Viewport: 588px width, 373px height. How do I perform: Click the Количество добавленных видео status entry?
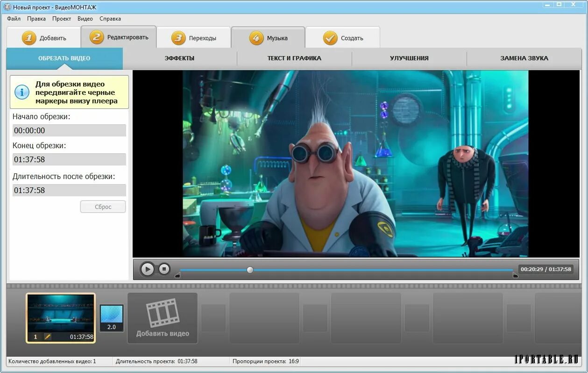click(x=52, y=361)
